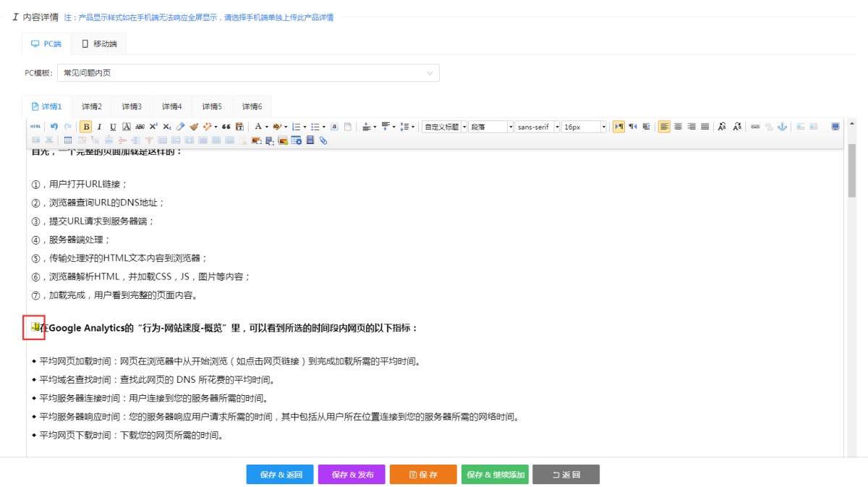The height and width of the screenshot is (487, 868).
Task: Toggle underline formatting
Action: [x=113, y=127]
